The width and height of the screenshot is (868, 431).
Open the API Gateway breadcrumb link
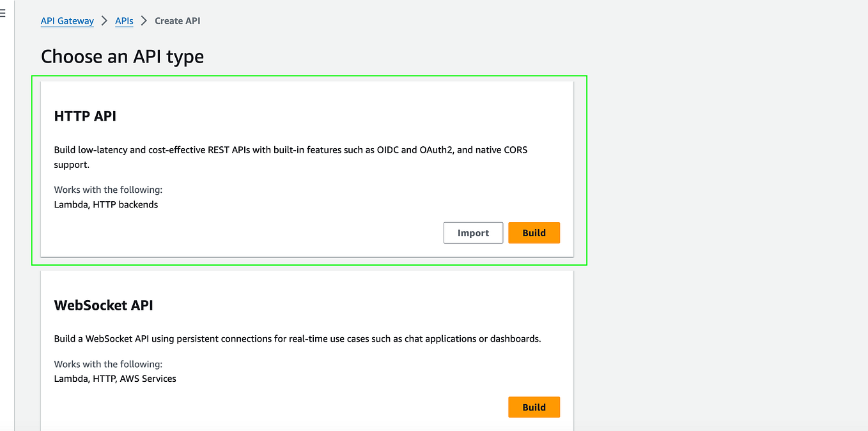pos(67,20)
